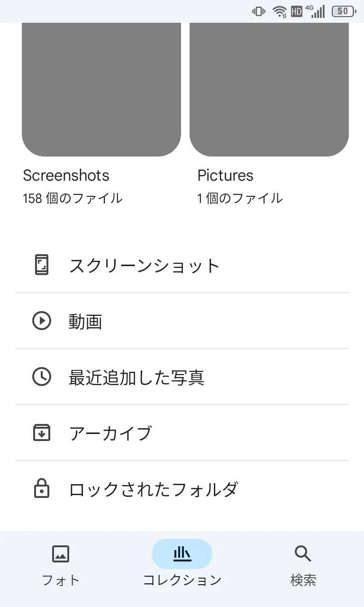364x607 pixels.
Task: Tap the スクリーンショット phone icon
Action: coord(42,265)
